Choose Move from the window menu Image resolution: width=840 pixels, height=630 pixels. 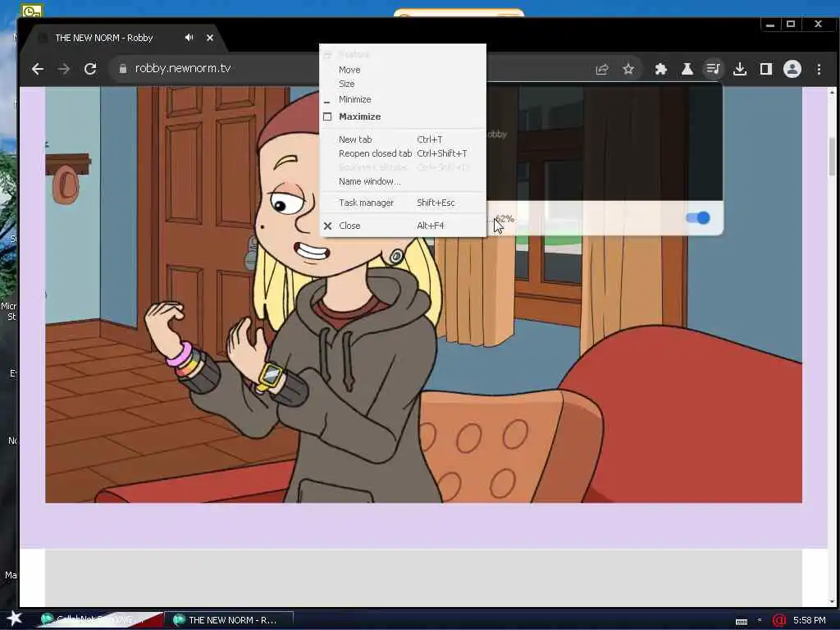coord(403,70)
